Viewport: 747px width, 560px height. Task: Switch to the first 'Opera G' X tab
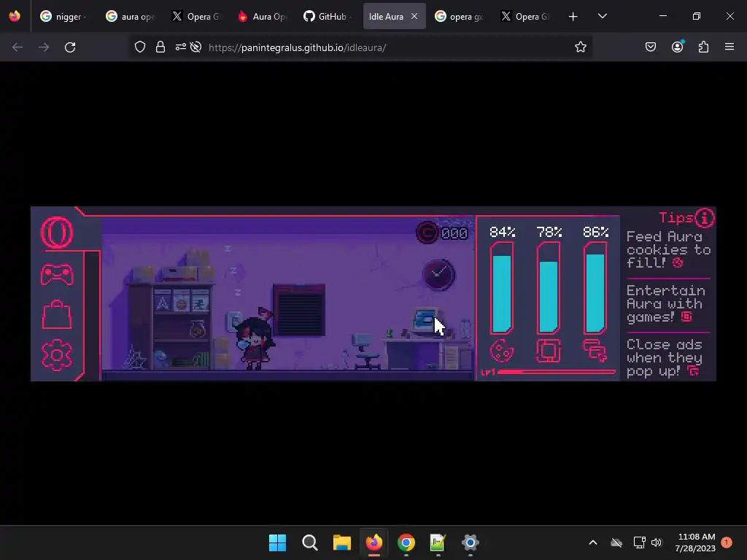pos(196,17)
